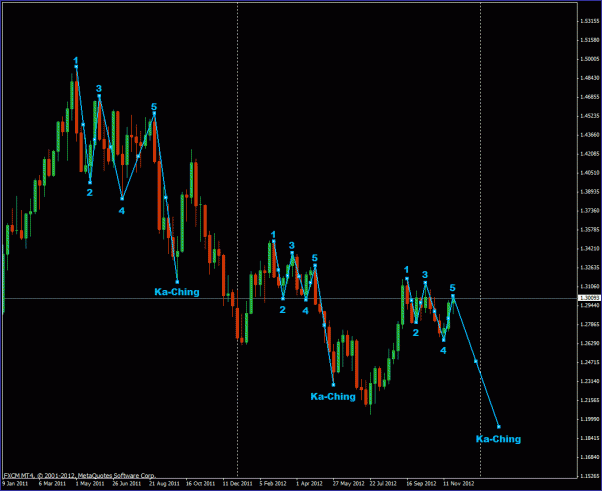Select wave label 1 at the 2011 peak
Viewport: 602px width, 491px height.
(x=76, y=60)
